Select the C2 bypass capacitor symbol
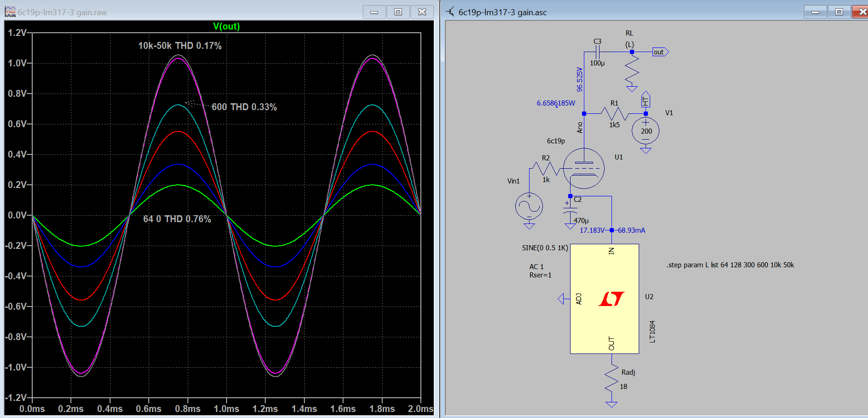 [570, 210]
